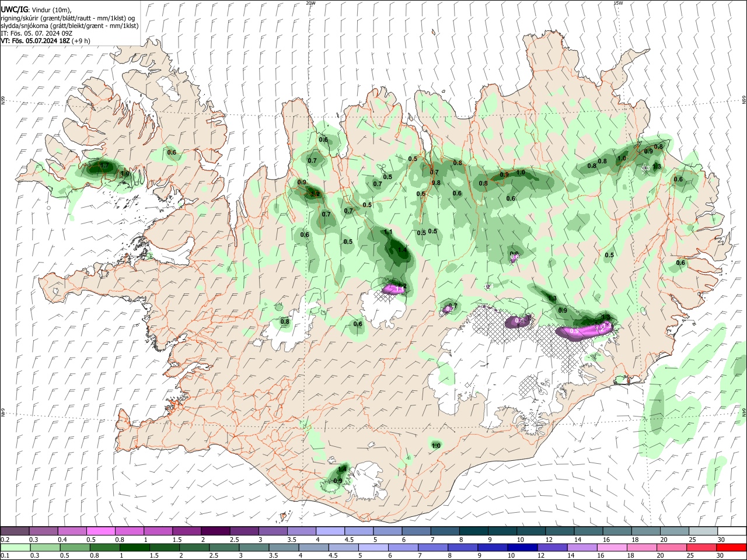Pick the darkest green 1 swatch in the rain row
The height and width of the screenshot is (560, 747).
pos(135,547)
